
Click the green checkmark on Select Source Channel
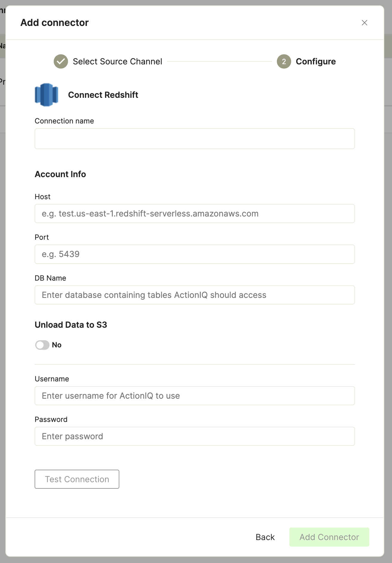[x=61, y=61]
